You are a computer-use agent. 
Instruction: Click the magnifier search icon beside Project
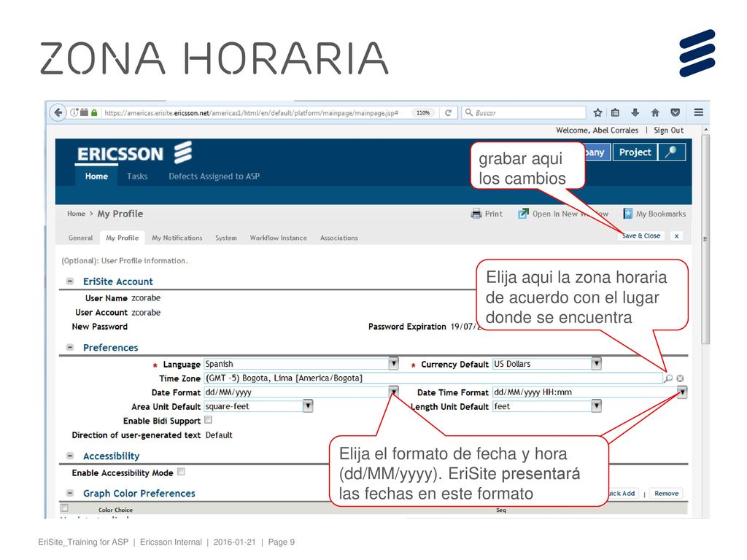coord(671,152)
